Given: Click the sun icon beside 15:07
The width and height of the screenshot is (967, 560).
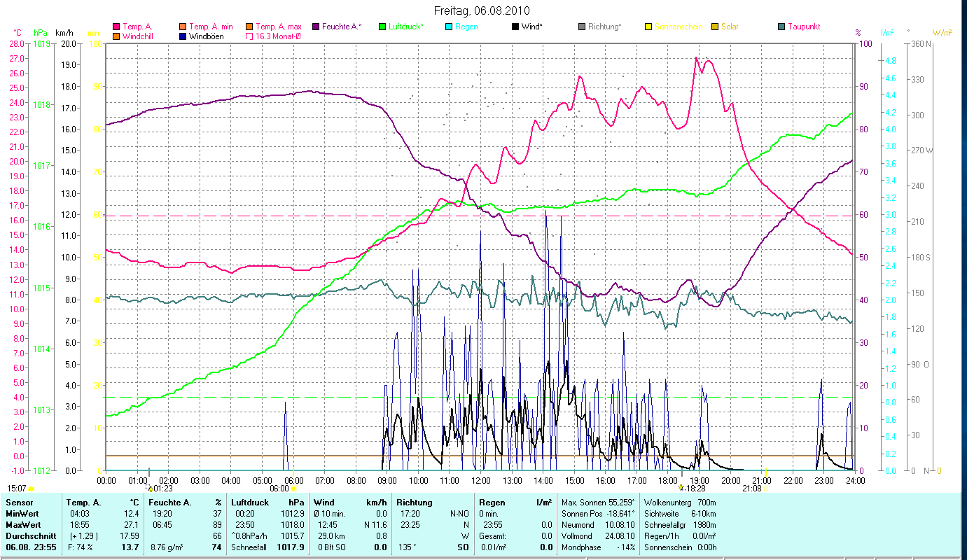Looking at the screenshot, I should click(32, 489).
